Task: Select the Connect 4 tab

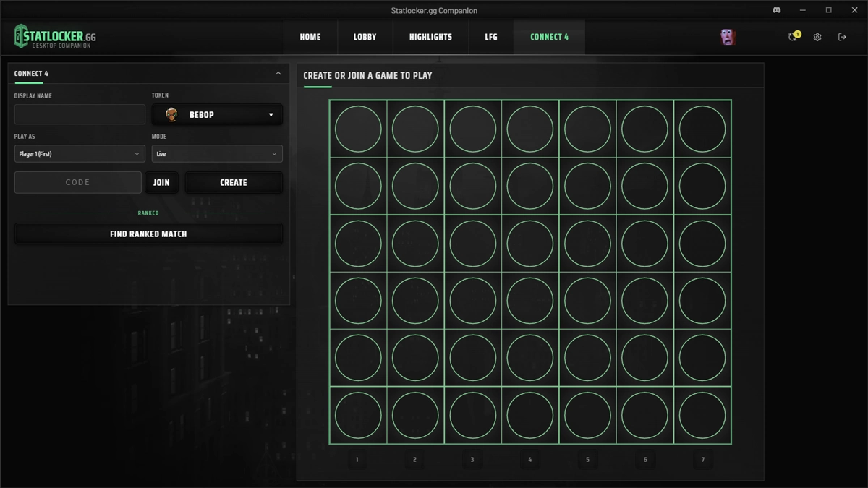Action: coord(550,37)
